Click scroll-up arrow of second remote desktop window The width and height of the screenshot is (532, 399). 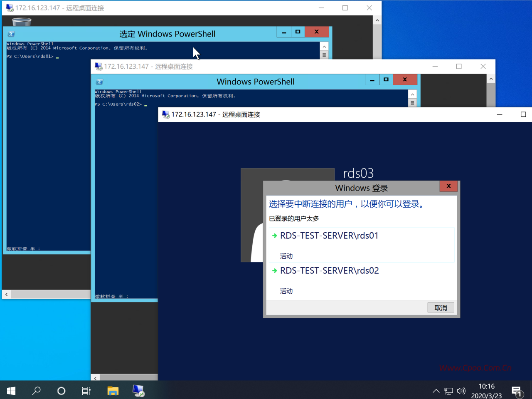[491, 79]
